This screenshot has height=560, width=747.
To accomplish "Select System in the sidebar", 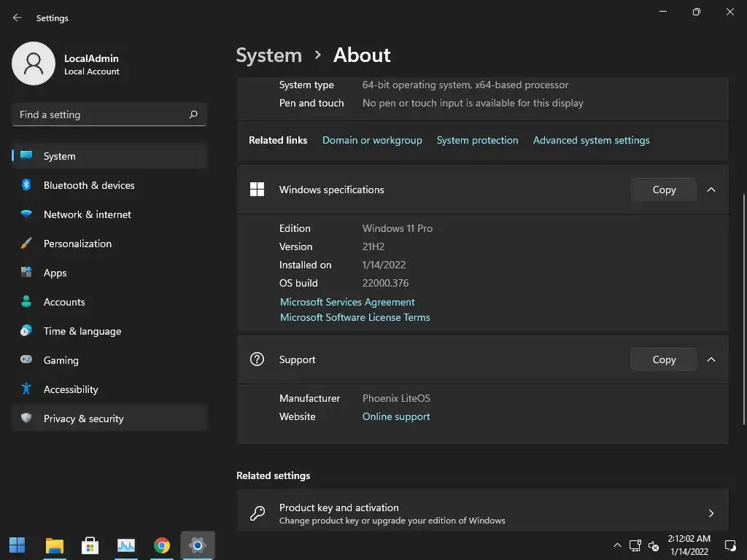I will (x=109, y=156).
